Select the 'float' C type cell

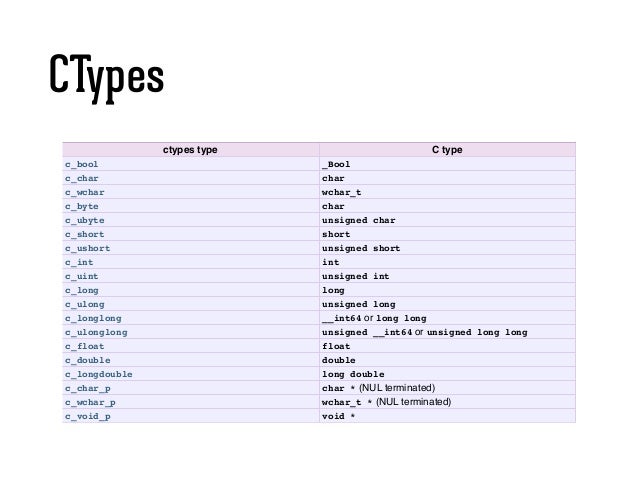click(447, 346)
